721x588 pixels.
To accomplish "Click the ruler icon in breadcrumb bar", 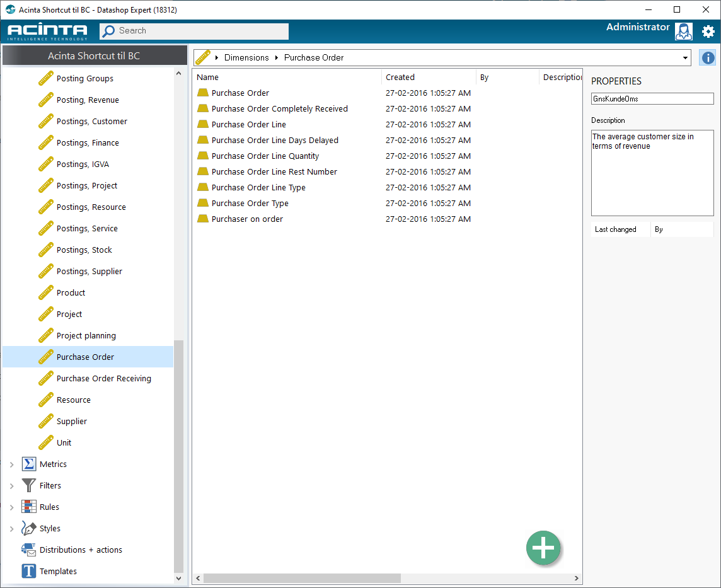I will tap(203, 57).
